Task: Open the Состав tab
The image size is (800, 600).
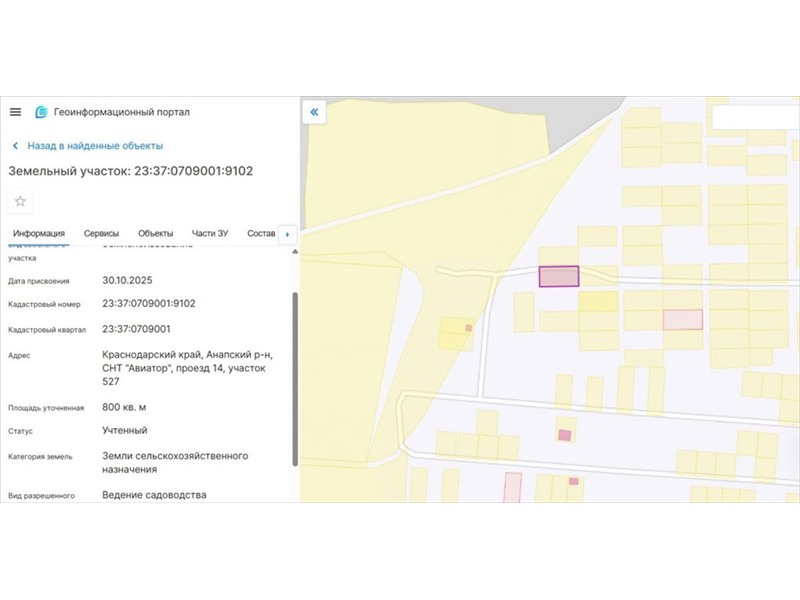Action: [x=261, y=233]
